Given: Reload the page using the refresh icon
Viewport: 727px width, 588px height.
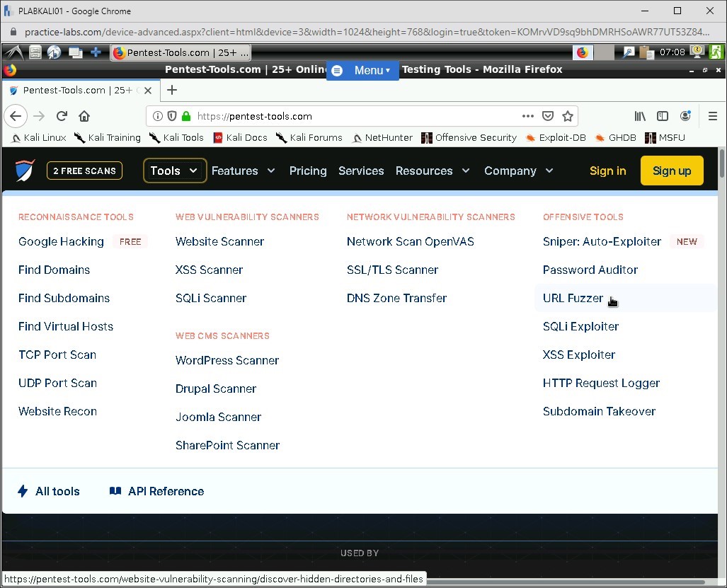Looking at the screenshot, I should (61, 116).
